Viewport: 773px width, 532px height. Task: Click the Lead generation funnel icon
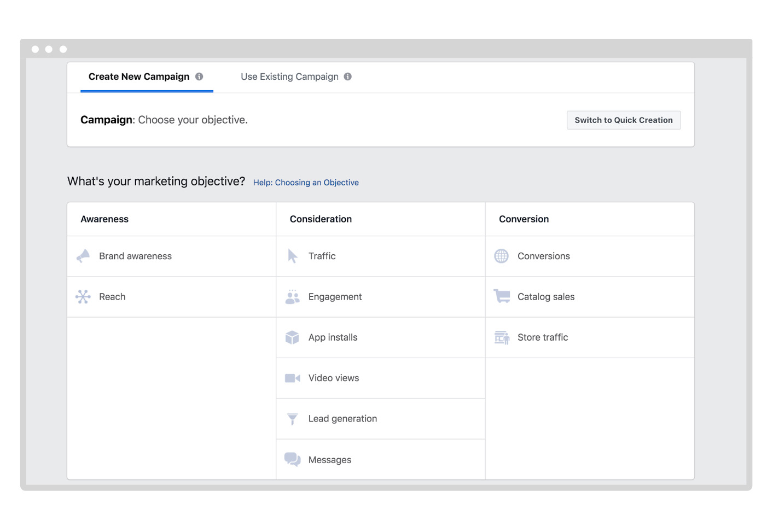pyautogui.click(x=293, y=419)
